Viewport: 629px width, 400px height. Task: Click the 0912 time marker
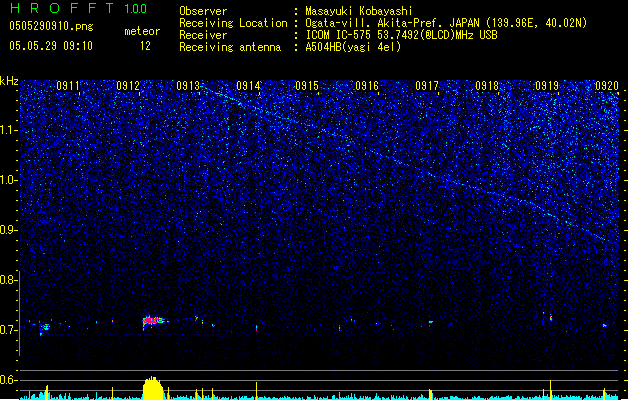pos(128,86)
